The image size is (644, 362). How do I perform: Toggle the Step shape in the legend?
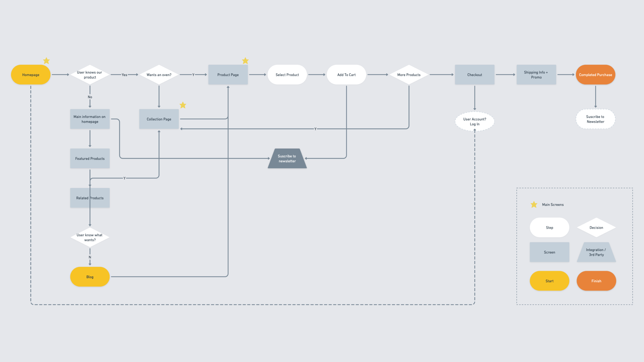(x=549, y=227)
